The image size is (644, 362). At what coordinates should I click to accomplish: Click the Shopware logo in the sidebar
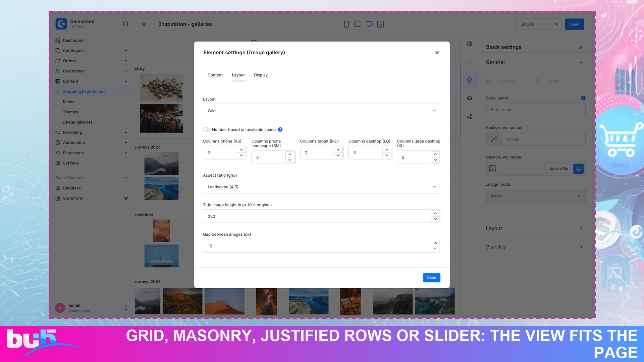[61, 24]
